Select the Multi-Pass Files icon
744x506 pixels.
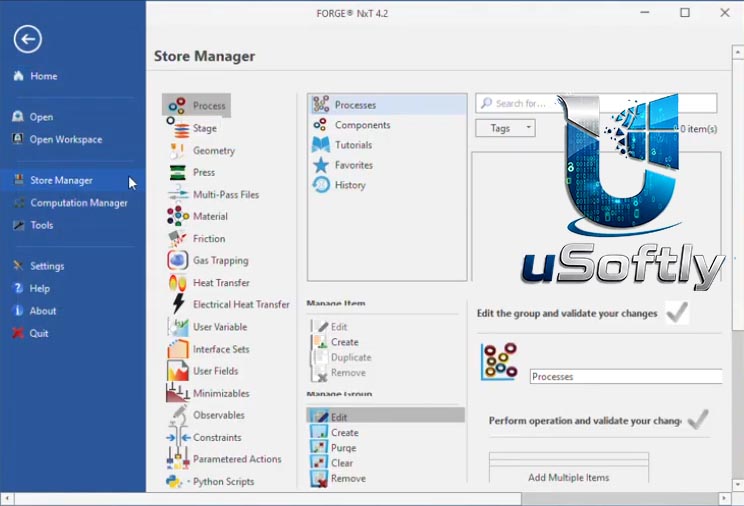coord(178,194)
